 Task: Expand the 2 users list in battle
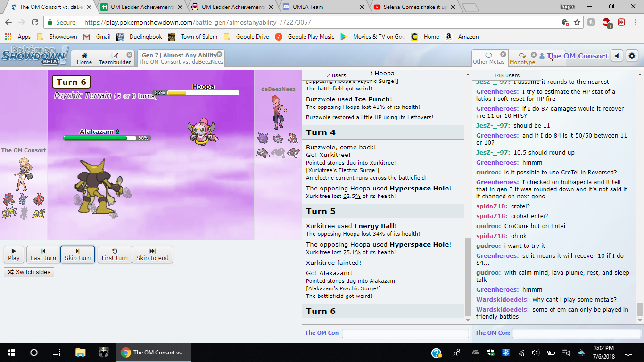point(336,75)
